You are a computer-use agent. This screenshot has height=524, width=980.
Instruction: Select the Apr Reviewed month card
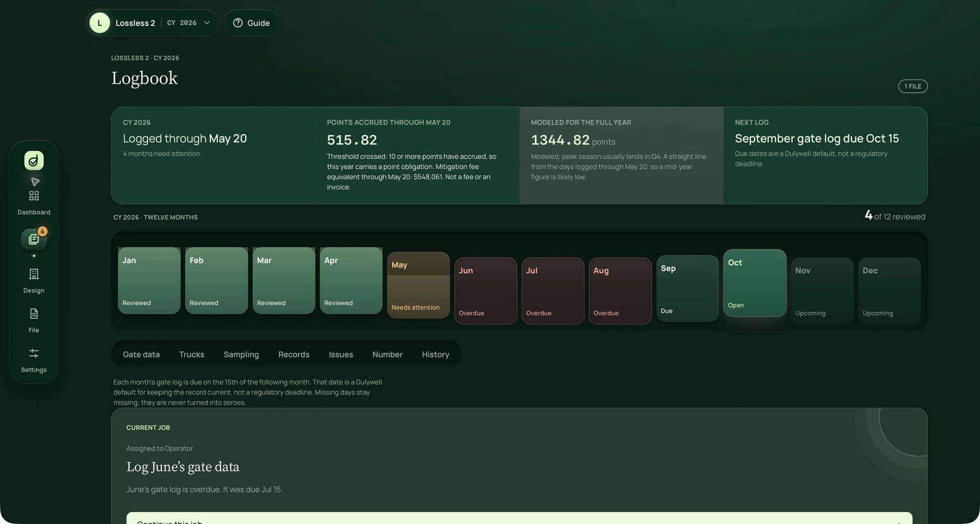pos(351,281)
